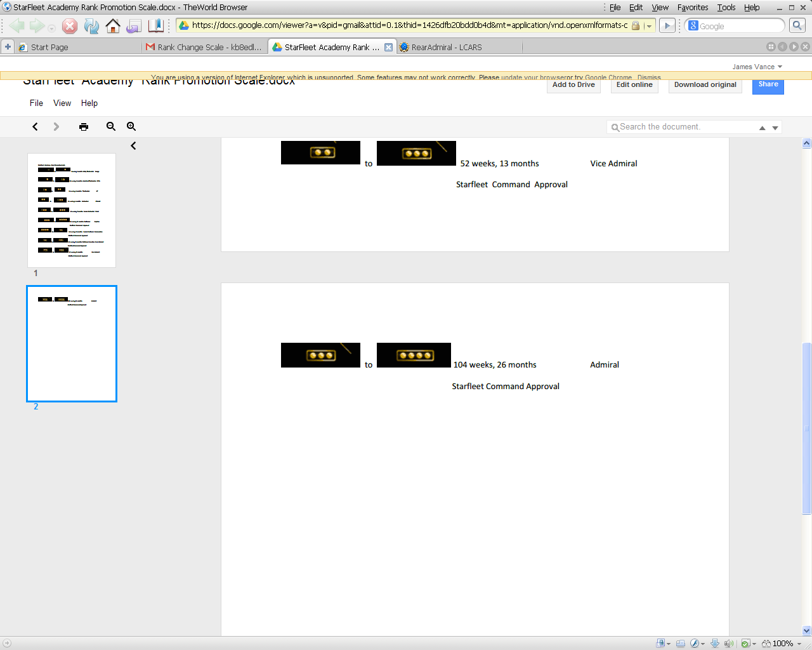Viewport: 812px width, 650px height.
Task: Click the purple undo closed tab icon
Action: 134,25
